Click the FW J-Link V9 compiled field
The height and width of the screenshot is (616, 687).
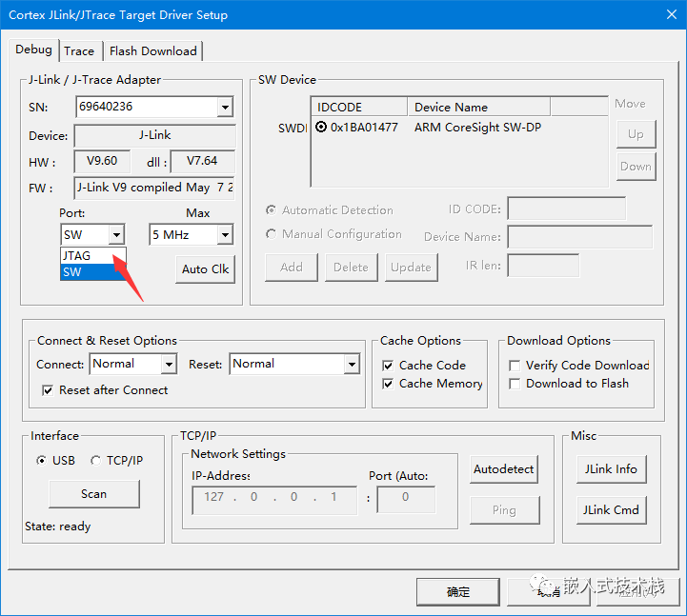click(x=154, y=188)
